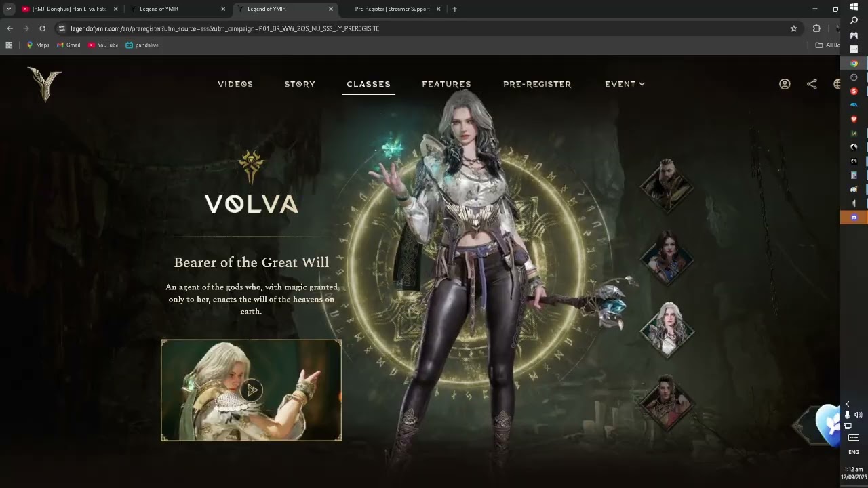Image resolution: width=868 pixels, height=488 pixels.
Task: Switch to the first Legend of YMIR tab
Action: click(178, 9)
